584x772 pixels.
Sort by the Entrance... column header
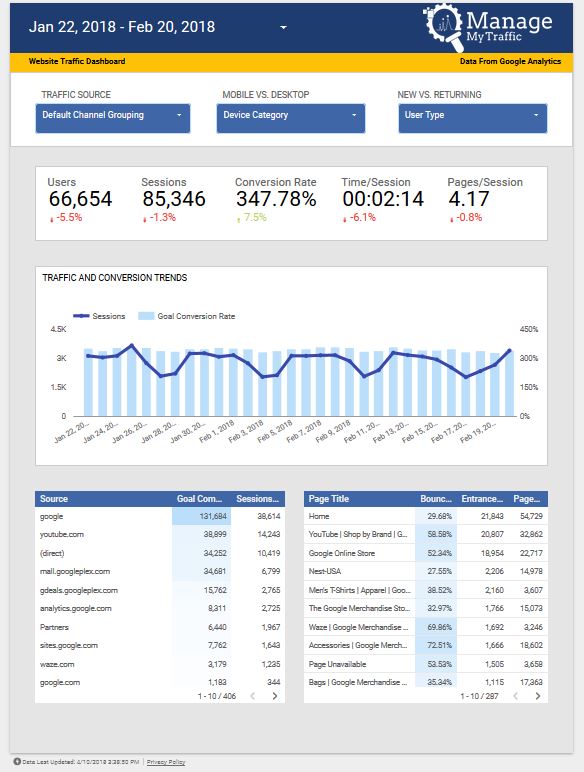[482, 499]
